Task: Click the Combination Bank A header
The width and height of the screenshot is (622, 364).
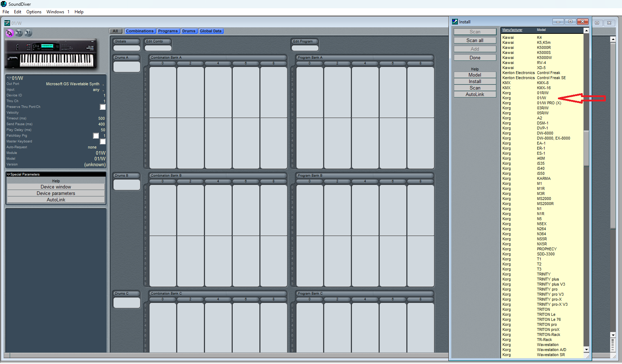Action: (218, 58)
